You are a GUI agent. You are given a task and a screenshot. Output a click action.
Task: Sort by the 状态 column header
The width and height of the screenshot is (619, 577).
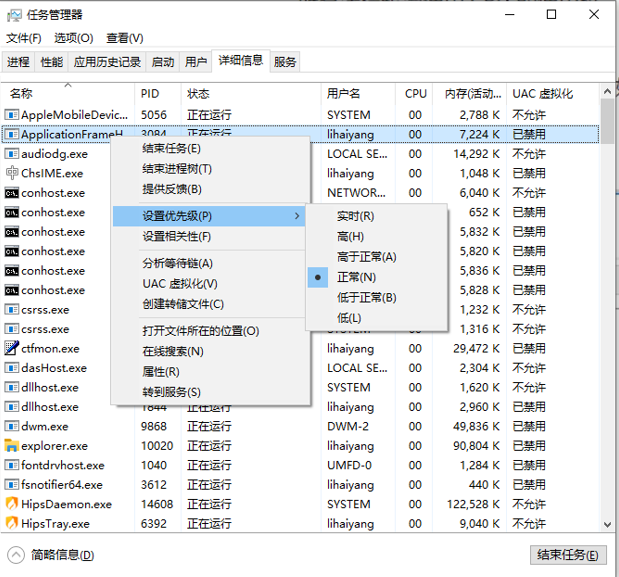click(251, 94)
